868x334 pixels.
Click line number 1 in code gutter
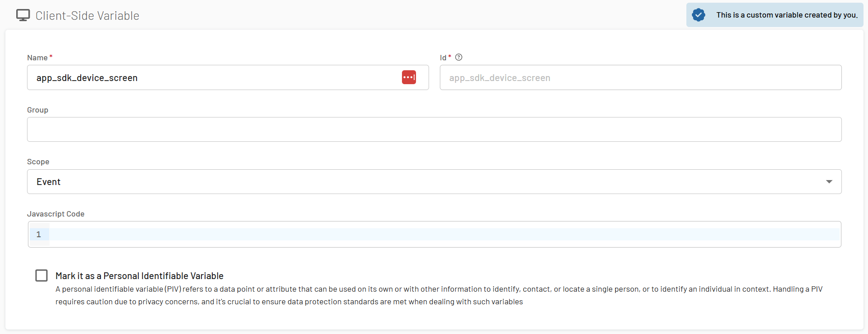point(39,235)
